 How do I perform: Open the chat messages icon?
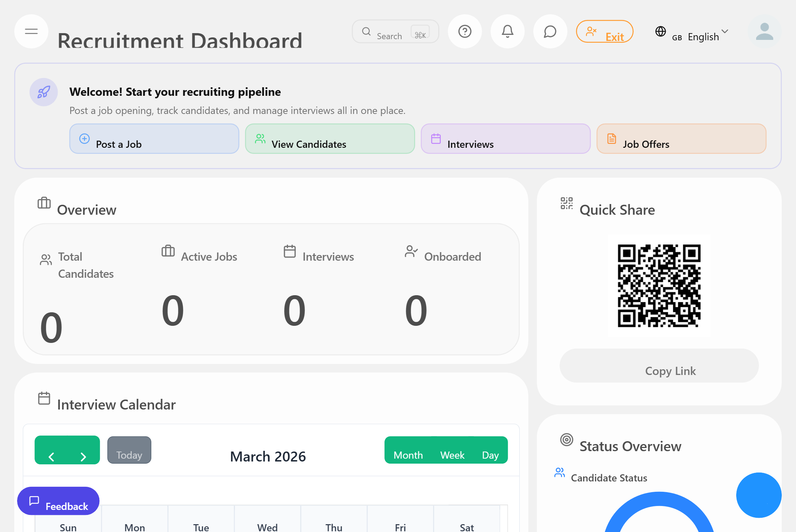point(550,31)
